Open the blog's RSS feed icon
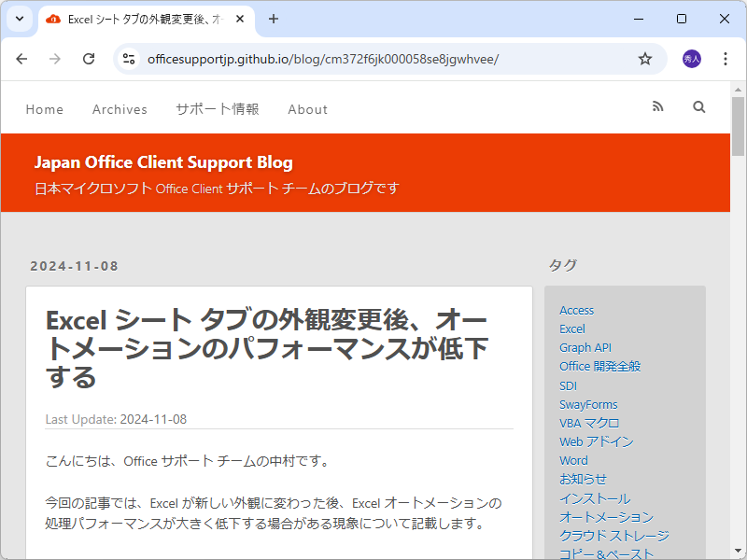Screen dimensions: 747x560 657,106
